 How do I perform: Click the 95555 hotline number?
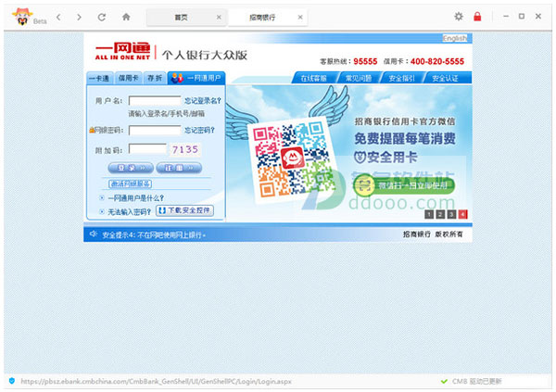(x=365, y=61)
